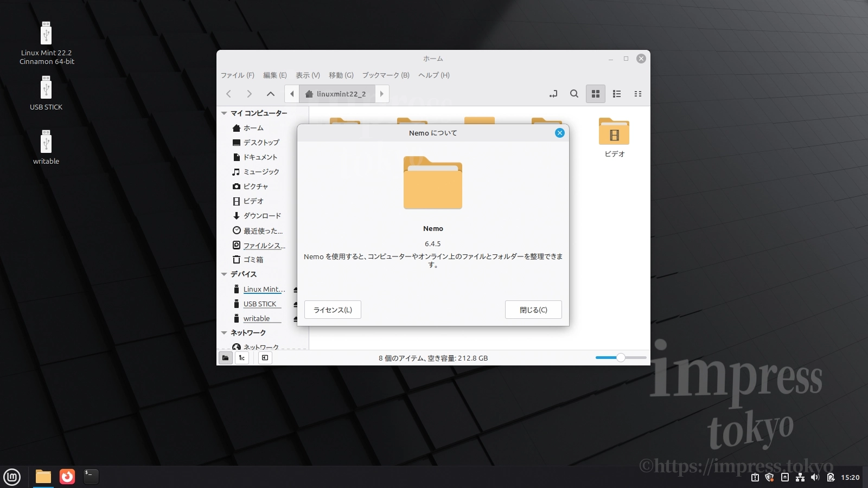Eject the writable device in sidebar
Image resolution: width=868 pixels, height=488 pixels.
[x=295, y=319]
